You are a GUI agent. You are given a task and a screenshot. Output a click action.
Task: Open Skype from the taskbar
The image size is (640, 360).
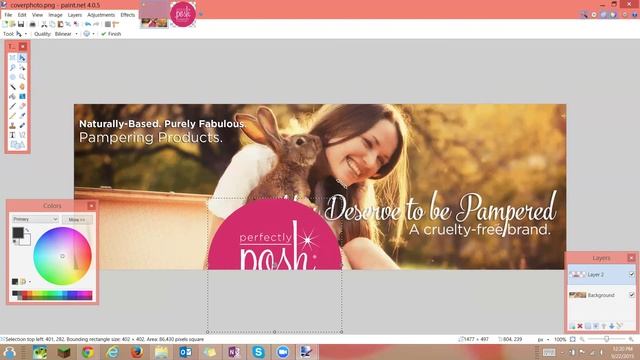click(258, 351)
